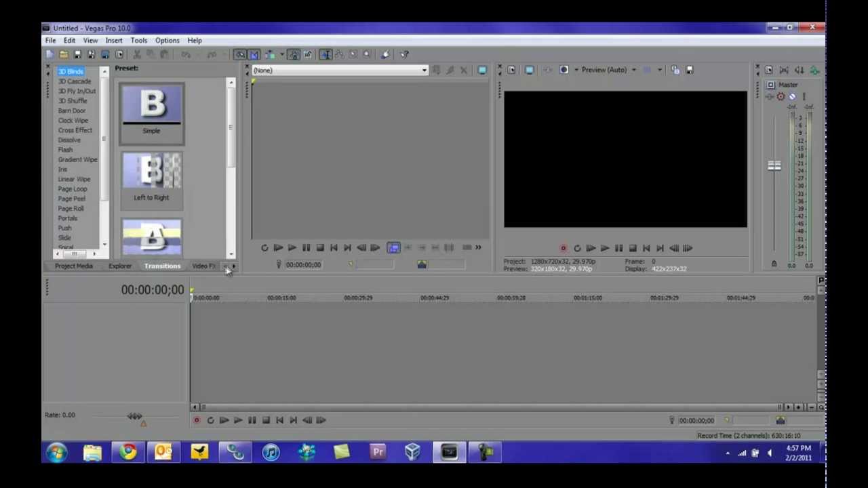The image size is (868, 488).
Task: Switch to the Video FX tab
Action: (x=203, y=266)
